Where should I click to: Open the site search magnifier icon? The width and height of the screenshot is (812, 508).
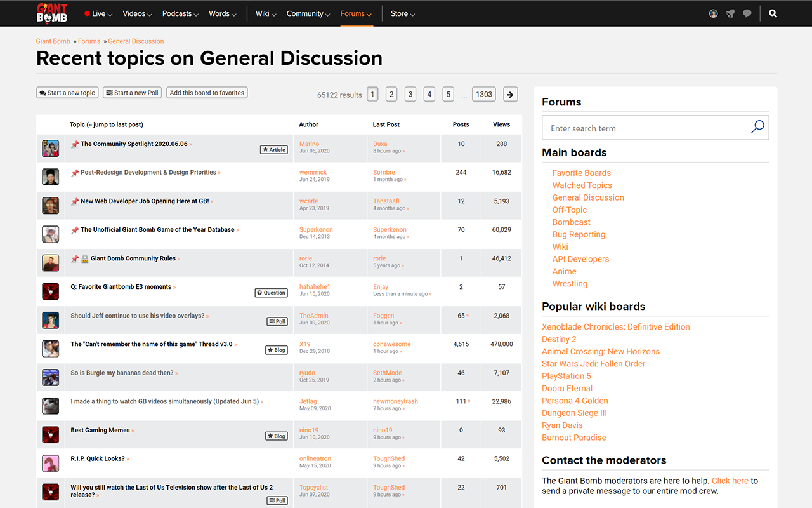(x=773, y=13)
